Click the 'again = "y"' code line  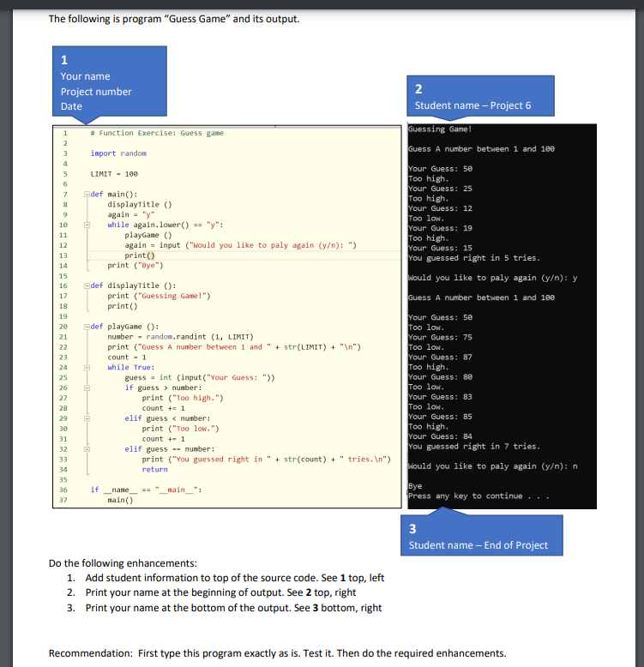click(x=131, y=215)
